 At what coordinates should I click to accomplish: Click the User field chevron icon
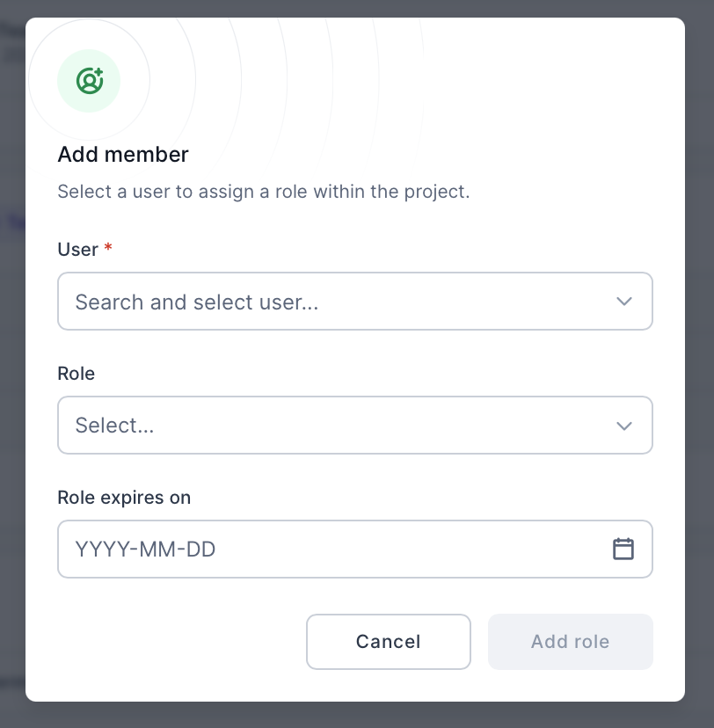pyautogui.click(x=624, y=301)
